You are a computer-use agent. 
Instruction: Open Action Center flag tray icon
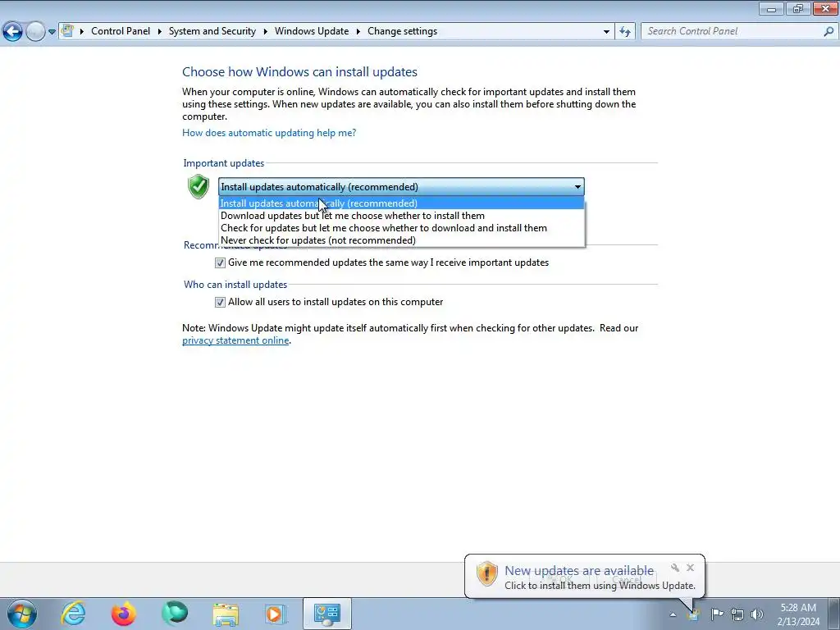(x=717, y=614)
